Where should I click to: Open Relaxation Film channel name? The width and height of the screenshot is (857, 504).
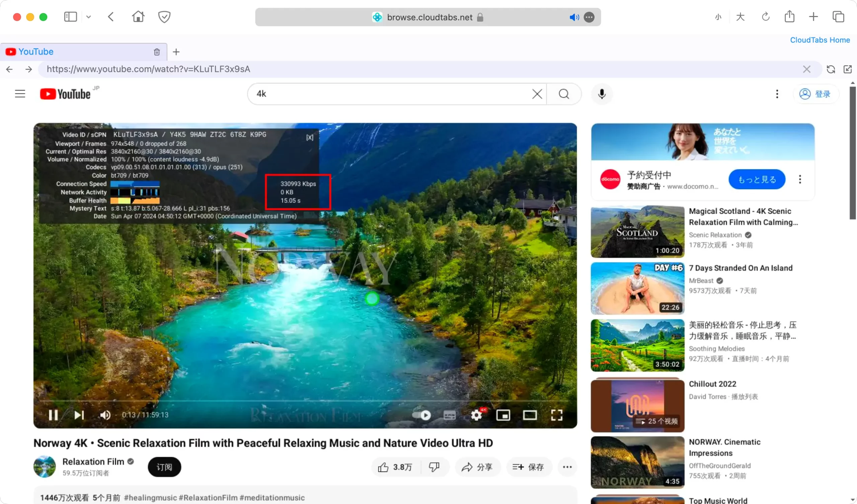point(93,462)
